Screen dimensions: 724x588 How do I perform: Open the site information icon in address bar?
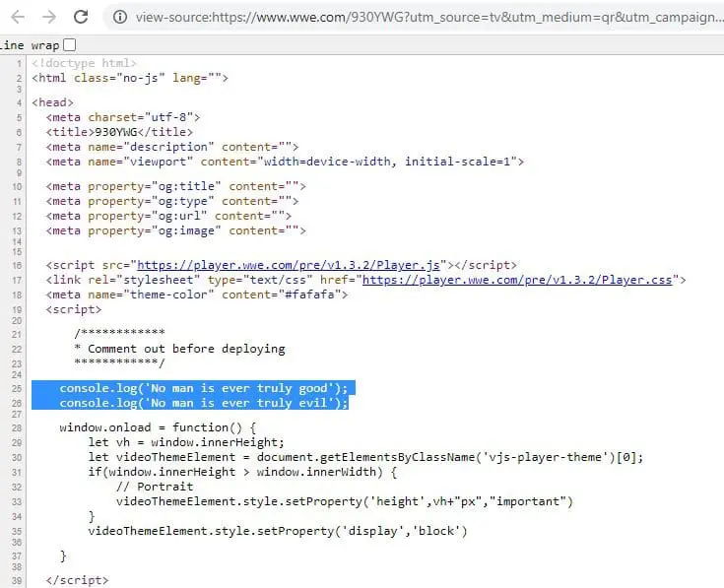tap(119, 17)
